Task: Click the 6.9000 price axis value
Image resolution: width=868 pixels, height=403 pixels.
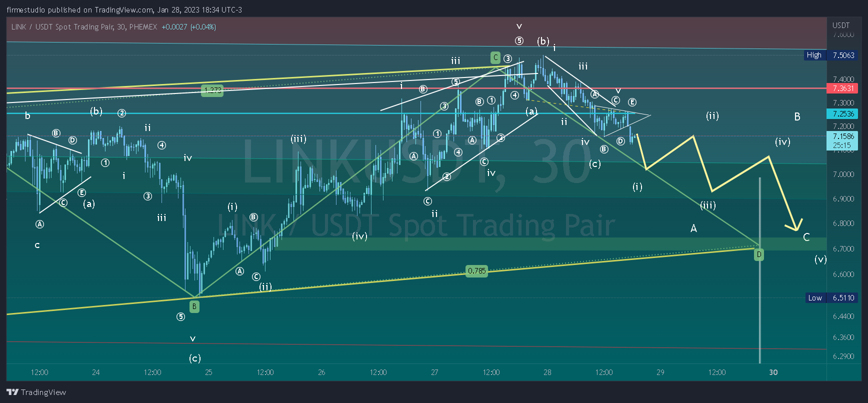Action: click(843, 198)
